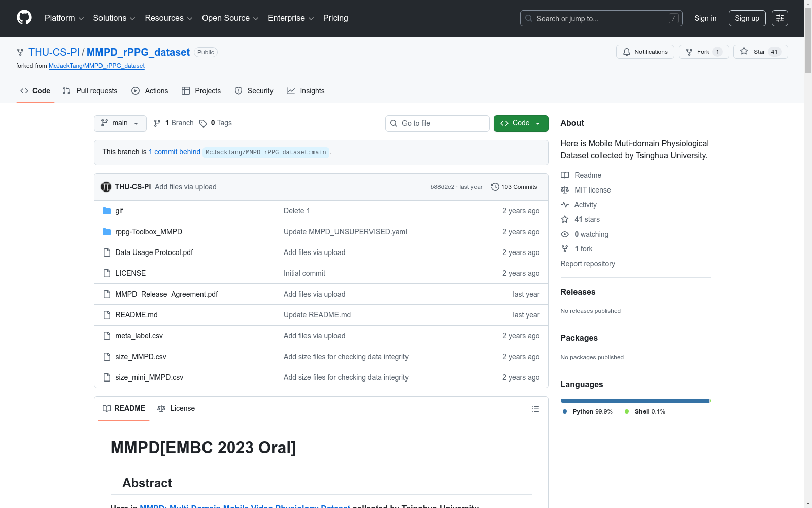Expand the Resources menu
This screenshot has width=812, height=508.
coord(169,18)
